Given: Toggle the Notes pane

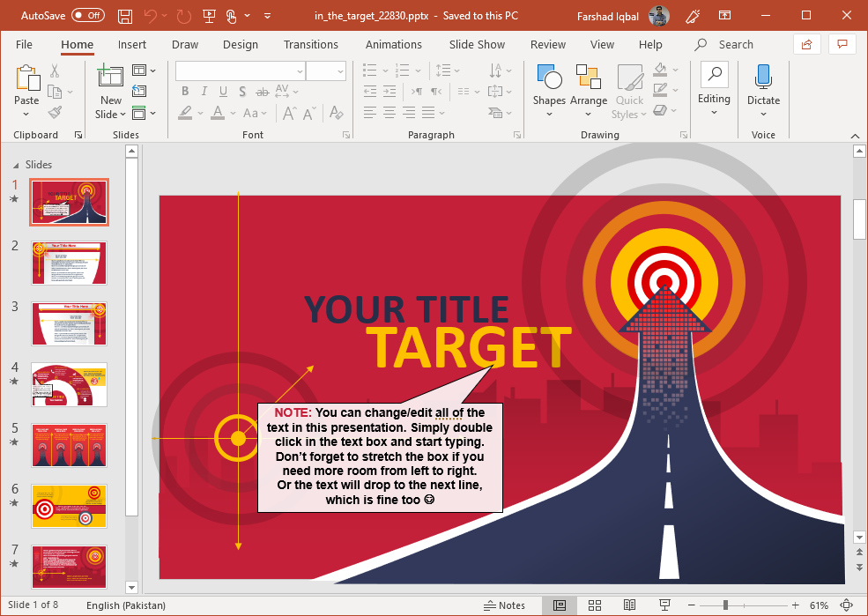Looking at the screenshot, I should pos(505,605).
